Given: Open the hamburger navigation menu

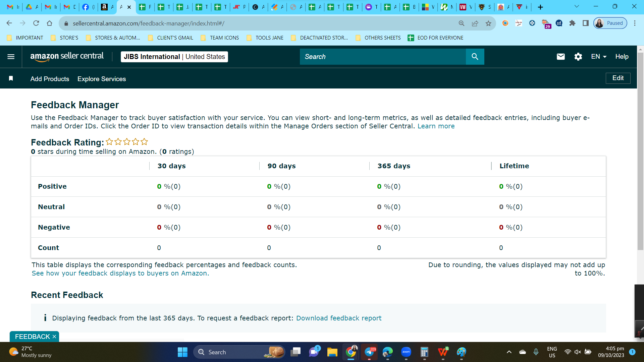Looking at the screenshot, I should click(11, 57).
